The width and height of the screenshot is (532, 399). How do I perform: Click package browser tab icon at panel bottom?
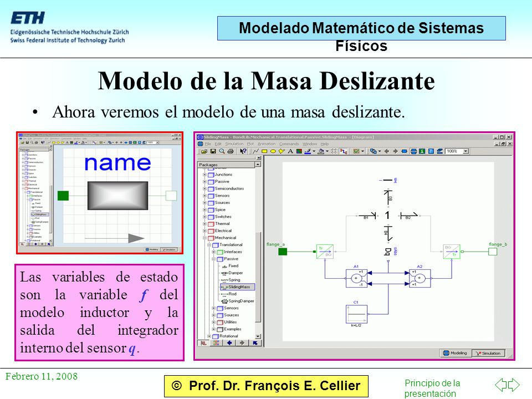(204, 343)
